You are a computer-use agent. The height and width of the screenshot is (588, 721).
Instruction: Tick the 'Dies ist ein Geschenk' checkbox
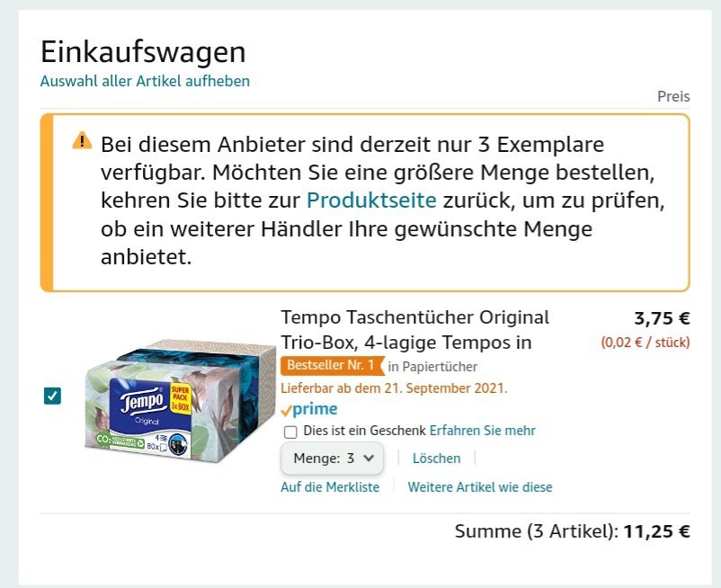tap(290, 432)
